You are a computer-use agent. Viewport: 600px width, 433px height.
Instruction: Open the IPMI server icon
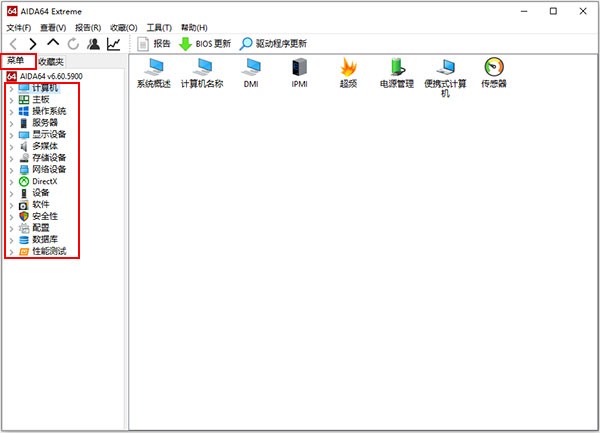point(299,68)
